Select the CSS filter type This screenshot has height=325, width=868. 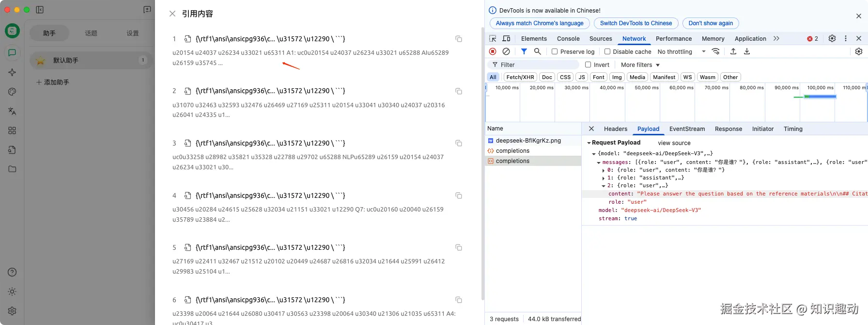(x=565, y=77)
